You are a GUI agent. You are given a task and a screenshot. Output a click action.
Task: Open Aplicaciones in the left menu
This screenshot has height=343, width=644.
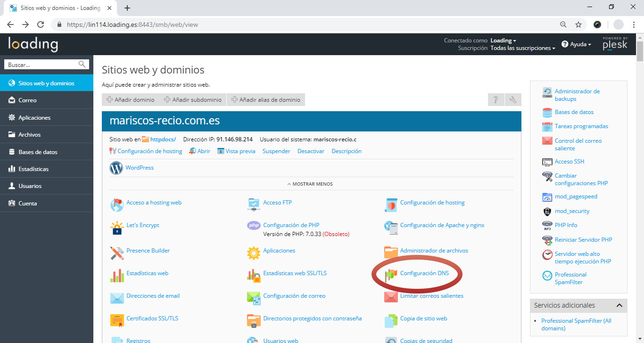[x=47, y=117]
